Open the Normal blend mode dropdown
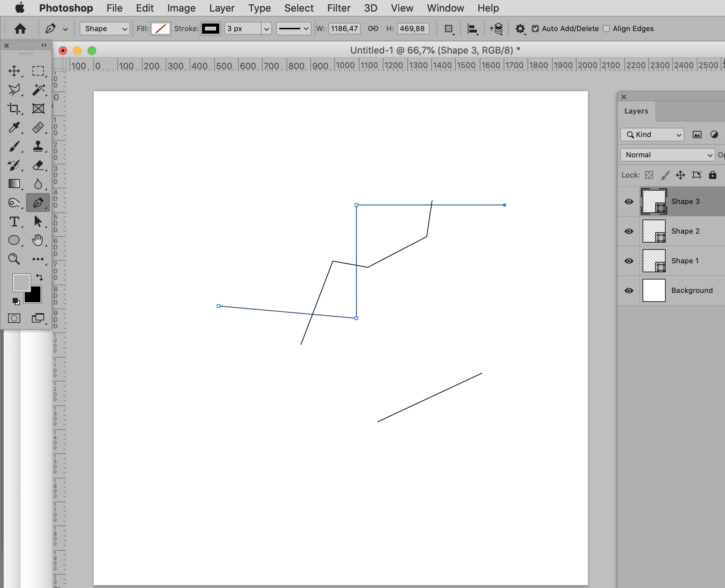The width and height of the screenshot is (725, 588). pyautogui.click(x=667, y=155)
